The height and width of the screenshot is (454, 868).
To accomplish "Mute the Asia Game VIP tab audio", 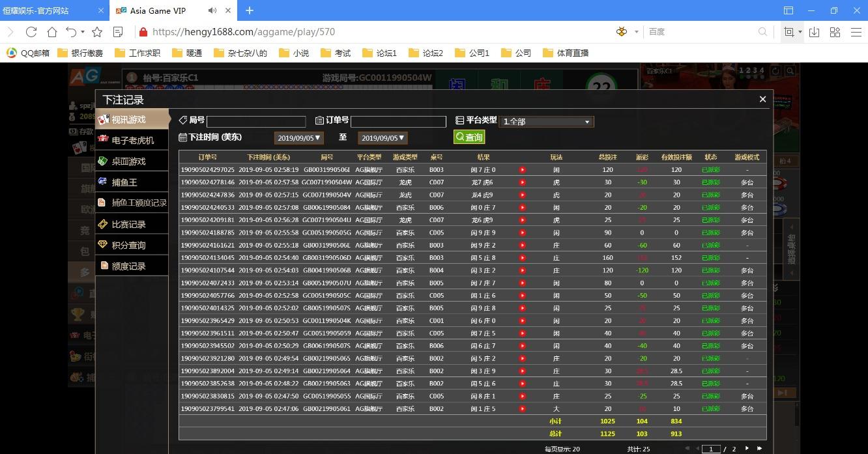I will 212,10.
